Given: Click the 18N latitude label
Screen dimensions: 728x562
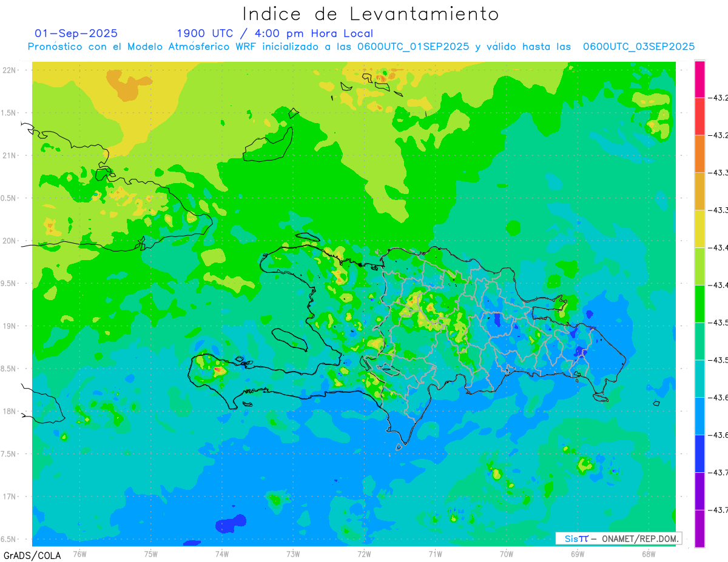Looking at the screenshot, I should point(10,411).
